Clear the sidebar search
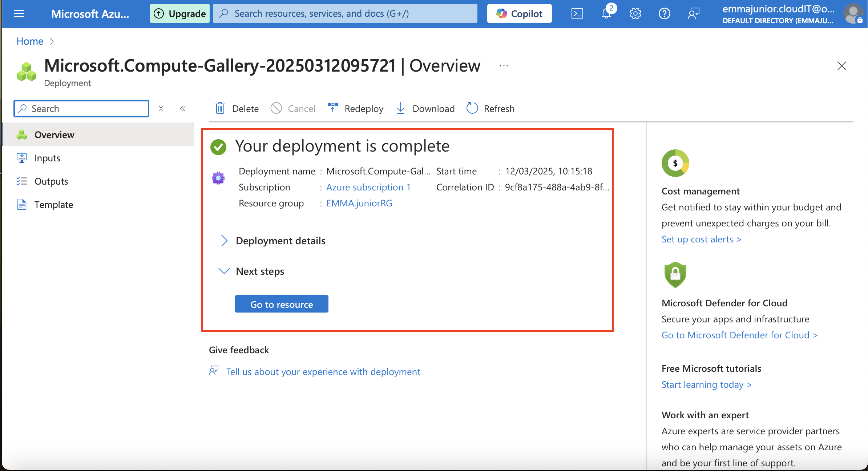 [x=161, y=109]
